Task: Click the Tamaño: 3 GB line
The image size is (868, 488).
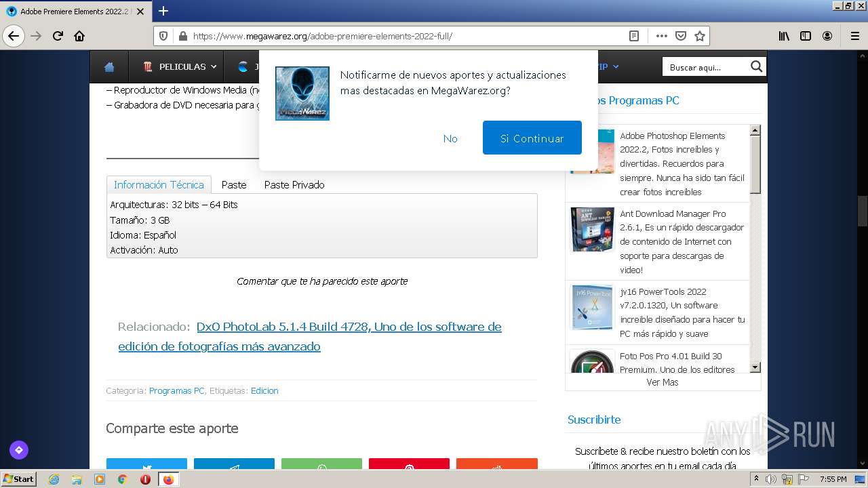Action: point(140,220)
